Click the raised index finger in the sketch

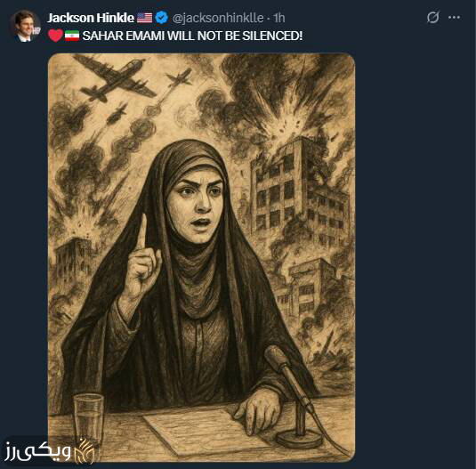pos(141,233)
